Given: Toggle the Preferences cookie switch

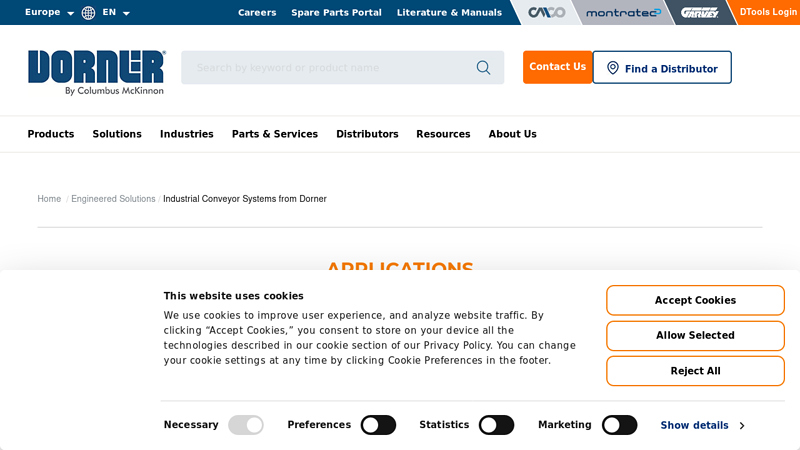Looking at the screenshot, I should pos(378,425).
